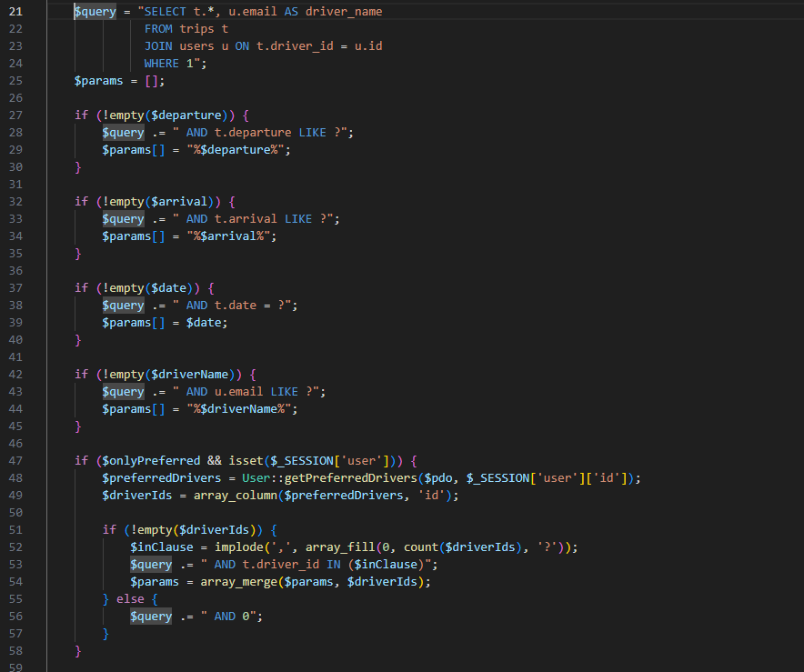The image size is (804, 672).
Task: Click the "$onlyPreferred" variable on line 47
Action: (x=151, y=461)
